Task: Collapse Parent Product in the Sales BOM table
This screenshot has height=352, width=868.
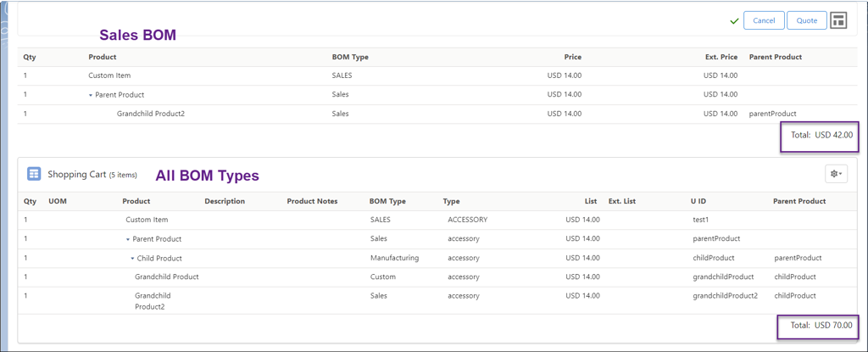Action: point(90,95)
